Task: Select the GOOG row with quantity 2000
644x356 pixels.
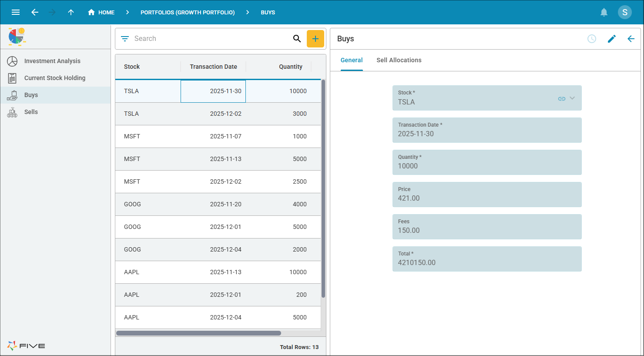Action: tap(218, 249)
